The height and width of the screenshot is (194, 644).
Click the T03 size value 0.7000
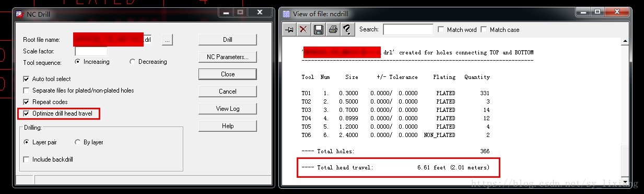pyautogui.click(x=348, y=110)
